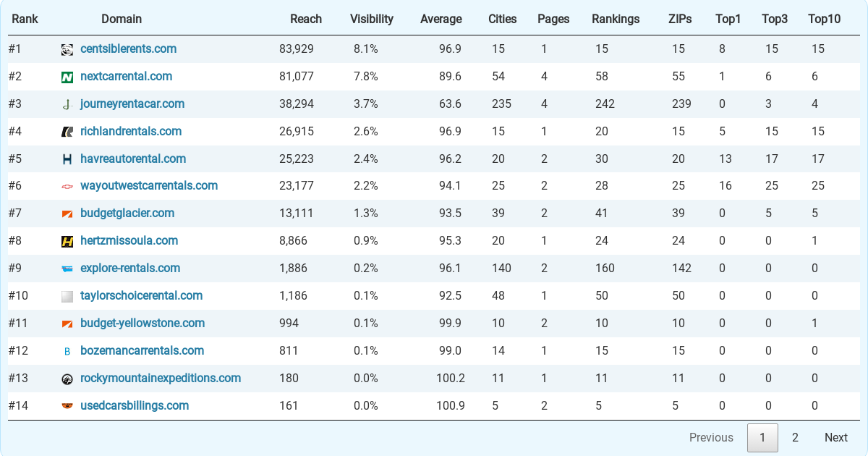Sort table by the Top1 column header
Viewport: 868px width, 456px height.
pyautogui.click(x=728, y=19)
